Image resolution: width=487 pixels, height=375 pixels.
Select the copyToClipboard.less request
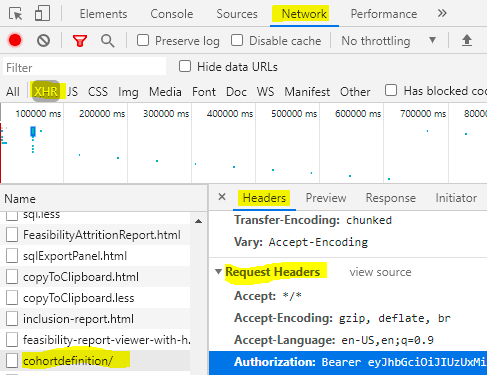[95, 298]
